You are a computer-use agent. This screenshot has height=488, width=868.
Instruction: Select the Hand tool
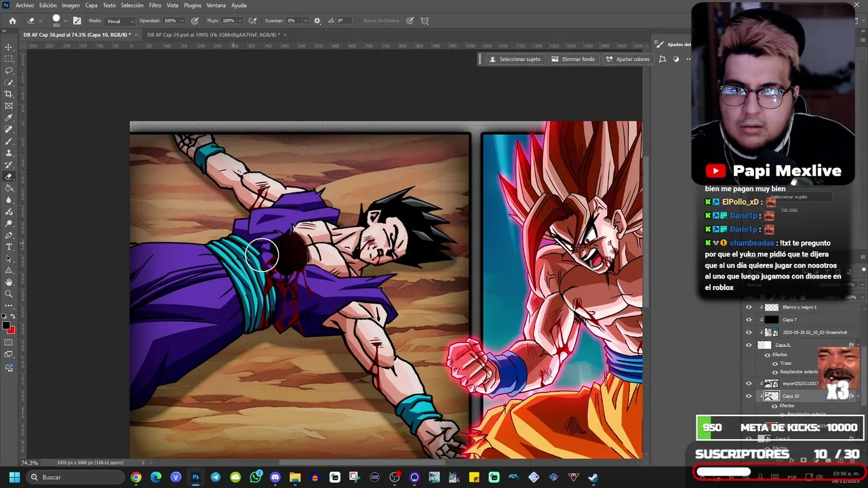9,282
